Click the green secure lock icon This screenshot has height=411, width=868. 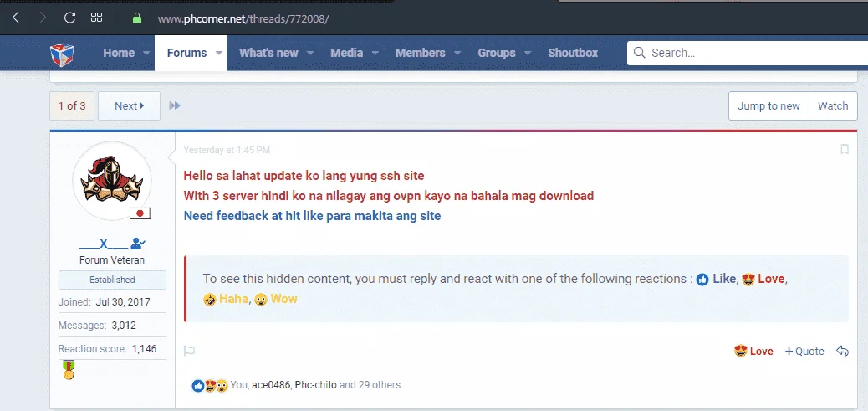point(137,18)
